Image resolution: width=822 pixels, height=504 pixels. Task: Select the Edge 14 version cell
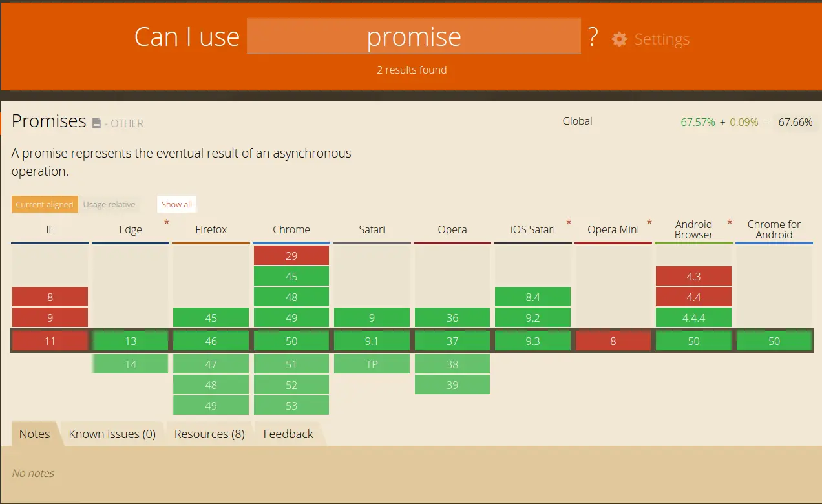tap(131, 364)
